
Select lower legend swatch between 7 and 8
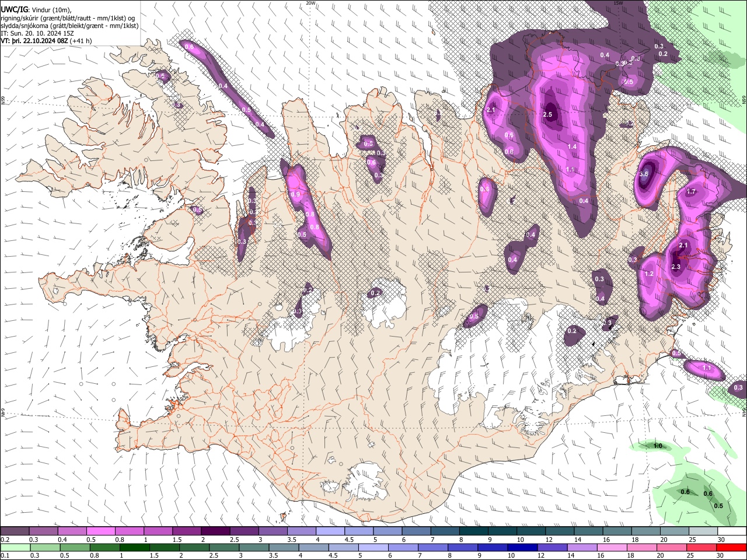coord(434,547)
